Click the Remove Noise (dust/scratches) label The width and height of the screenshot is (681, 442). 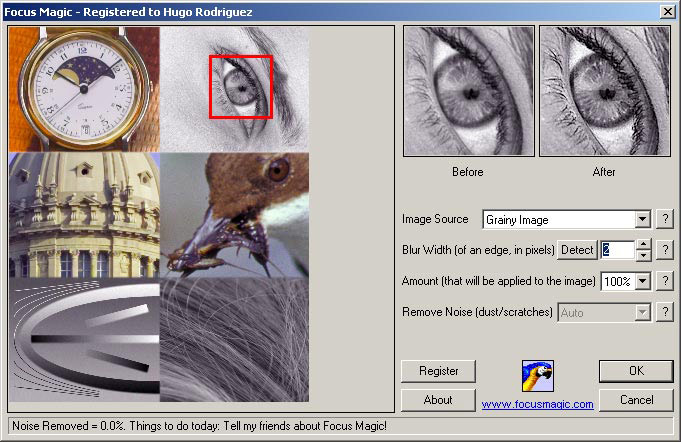tap(477, 312)
